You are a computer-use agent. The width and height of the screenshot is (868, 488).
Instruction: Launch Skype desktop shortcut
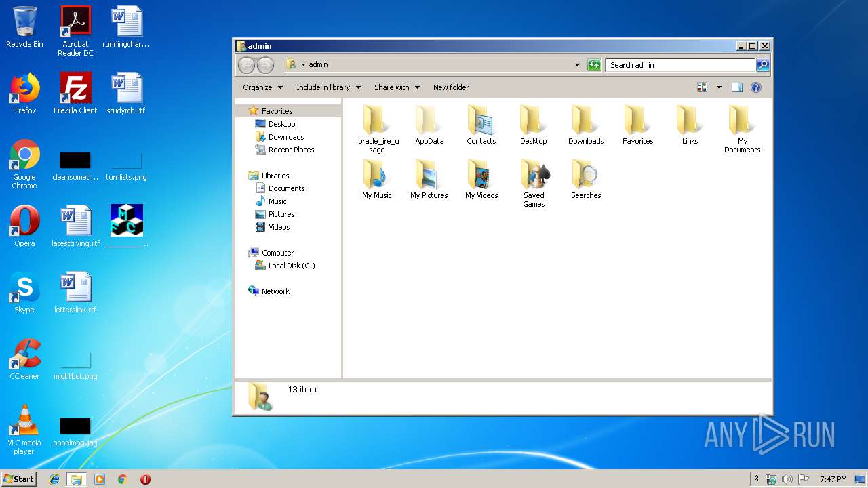[x=24, y=293]
